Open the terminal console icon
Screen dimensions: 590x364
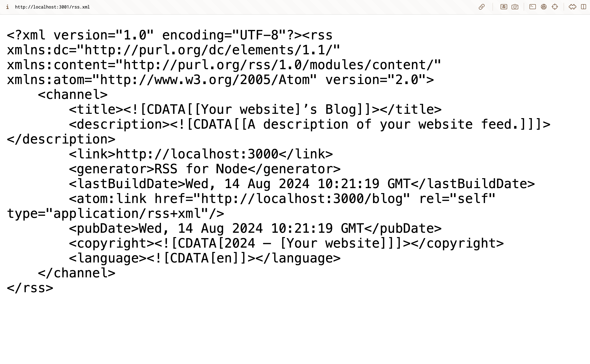(x=533, y=7)
